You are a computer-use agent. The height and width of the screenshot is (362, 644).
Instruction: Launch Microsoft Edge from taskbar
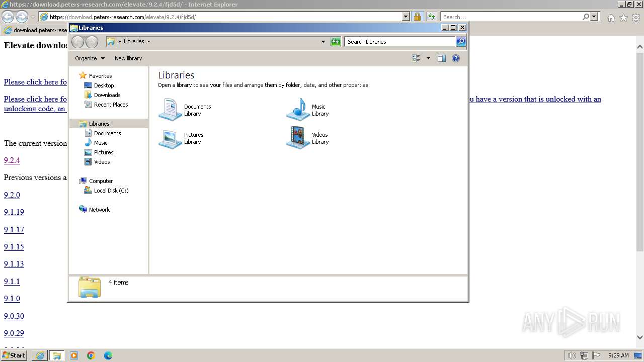pos(108,355)
